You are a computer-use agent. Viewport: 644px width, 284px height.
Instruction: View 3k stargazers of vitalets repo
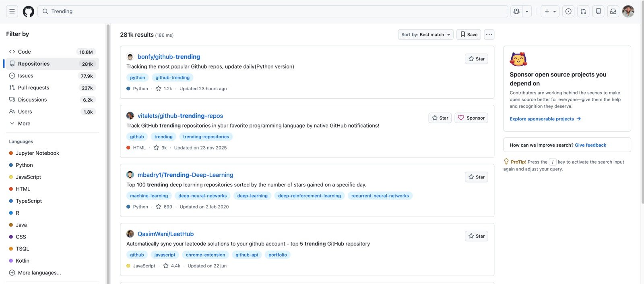click(160, 148)
